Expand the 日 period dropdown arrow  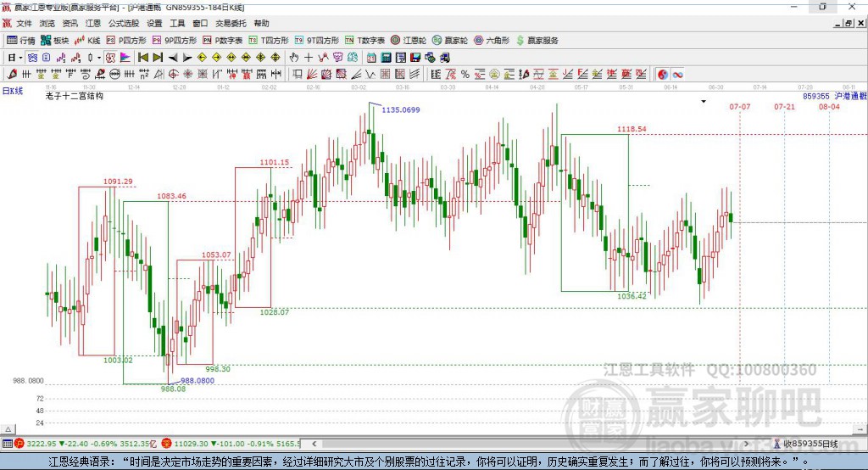tap(20, 58)
